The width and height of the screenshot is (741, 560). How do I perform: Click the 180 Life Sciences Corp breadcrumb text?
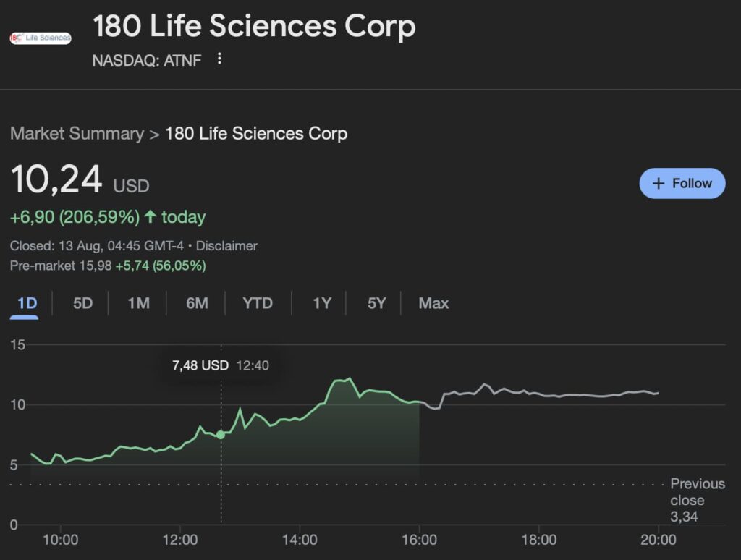[256, 134]
